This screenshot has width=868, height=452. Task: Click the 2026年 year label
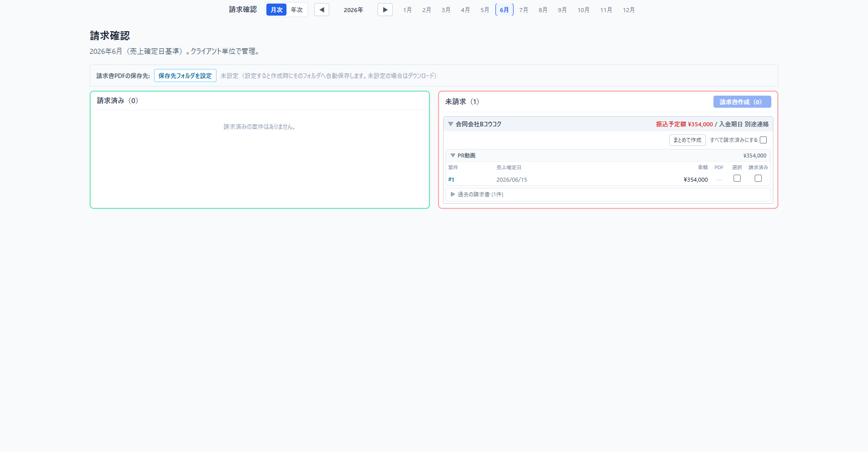tap(353, 10)
